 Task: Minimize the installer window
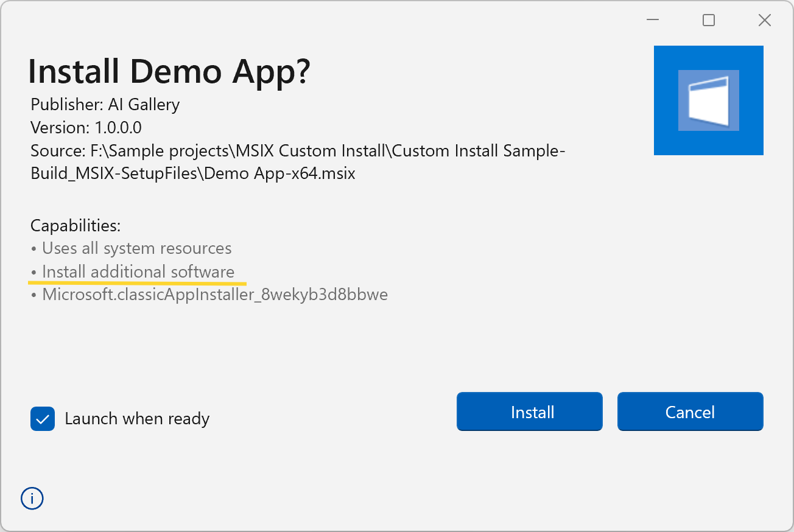click(x=653, y=20)
